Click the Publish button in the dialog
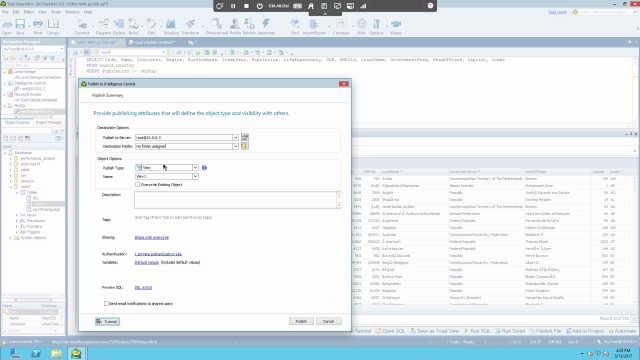Screen dimensions: 640x360 [301, 321]
